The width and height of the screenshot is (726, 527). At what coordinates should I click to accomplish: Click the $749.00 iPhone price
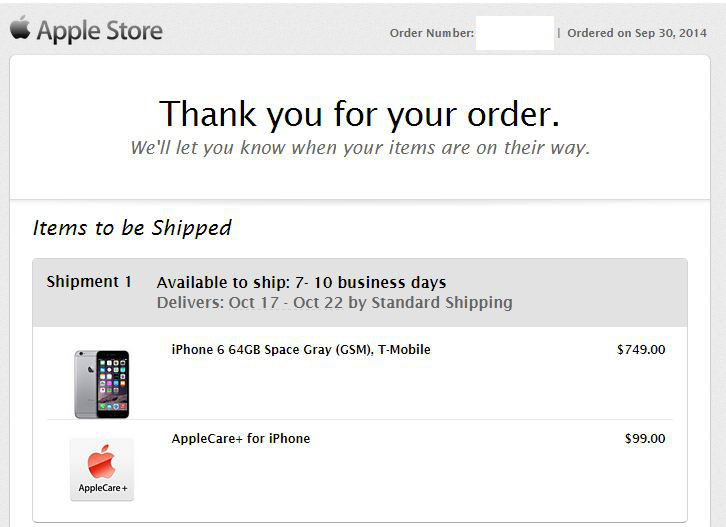(x=641, y=350)
